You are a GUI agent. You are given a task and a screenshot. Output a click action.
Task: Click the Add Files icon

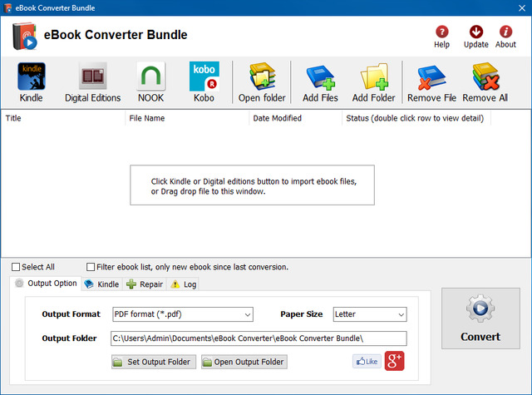tap(320, 77)
